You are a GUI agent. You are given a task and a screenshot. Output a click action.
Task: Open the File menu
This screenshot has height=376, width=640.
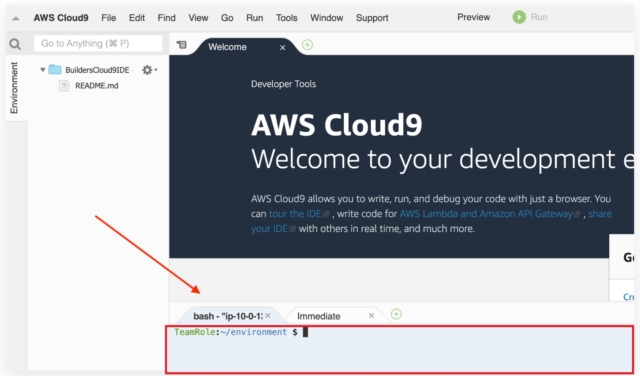point(109,18)
